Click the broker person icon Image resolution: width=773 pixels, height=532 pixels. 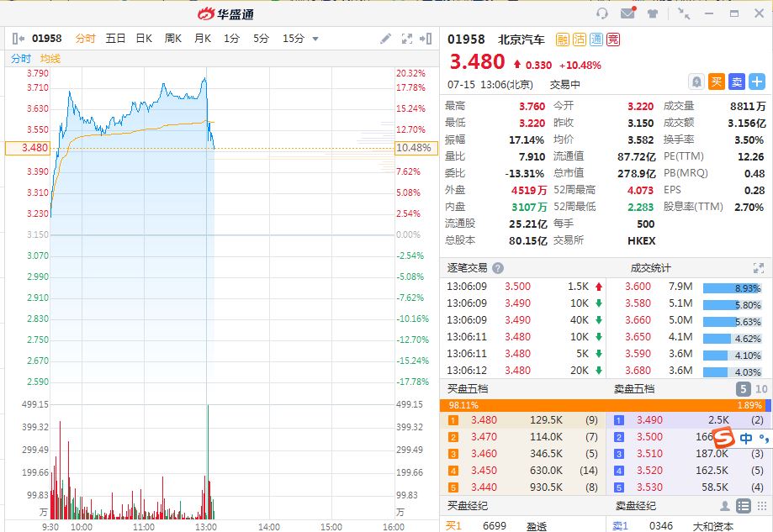click(x=725, y=506)
